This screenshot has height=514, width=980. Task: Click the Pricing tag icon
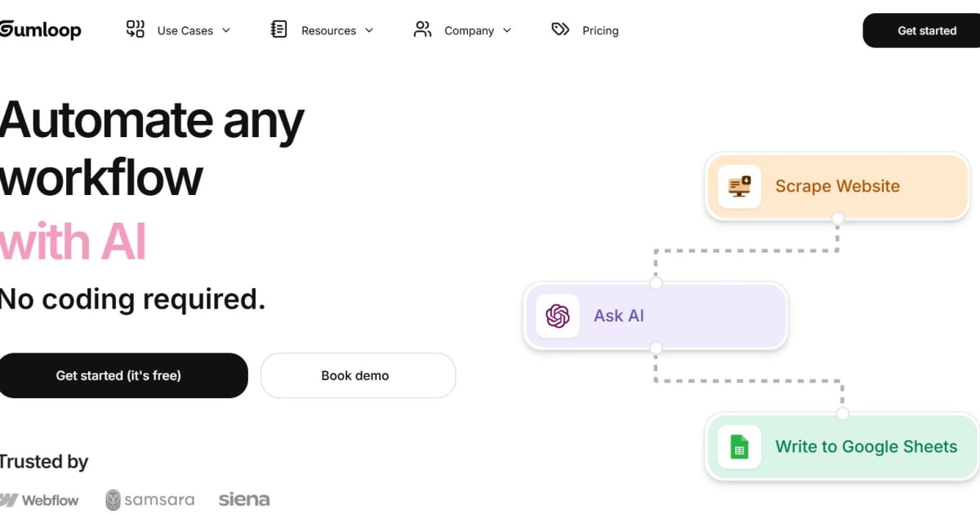(560, 29)
